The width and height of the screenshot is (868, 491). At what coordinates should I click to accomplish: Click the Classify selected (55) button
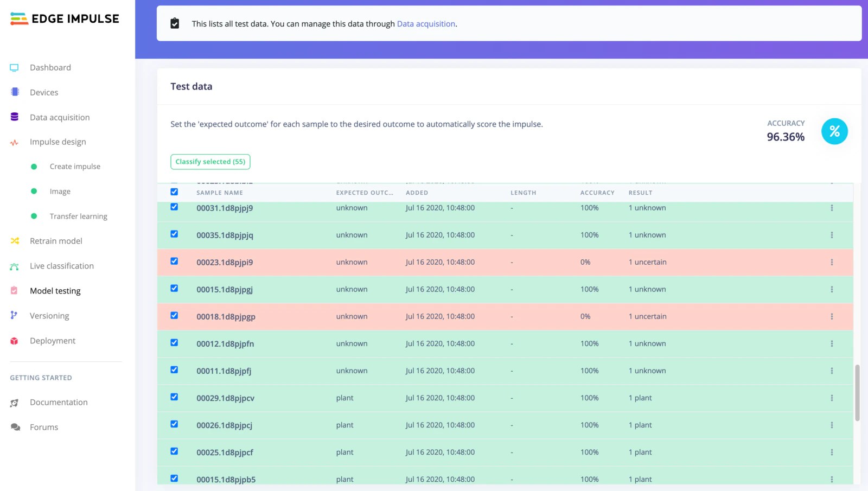[x=210, y=162]
